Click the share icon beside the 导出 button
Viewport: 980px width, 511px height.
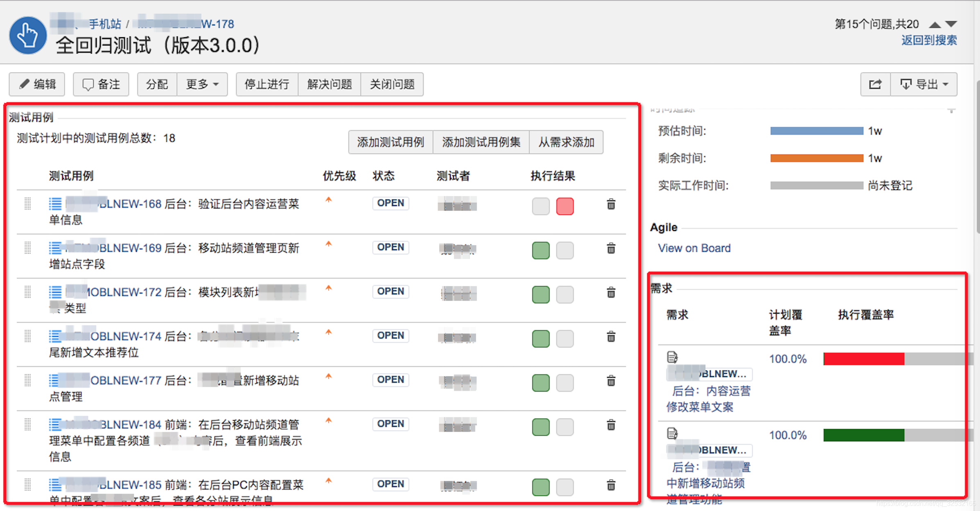click(875, 84)
